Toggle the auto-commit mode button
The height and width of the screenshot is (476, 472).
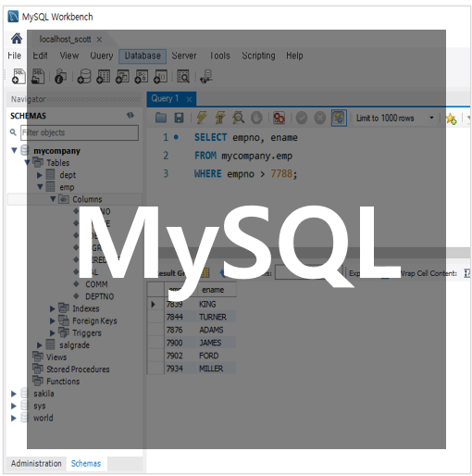(339, 118)
